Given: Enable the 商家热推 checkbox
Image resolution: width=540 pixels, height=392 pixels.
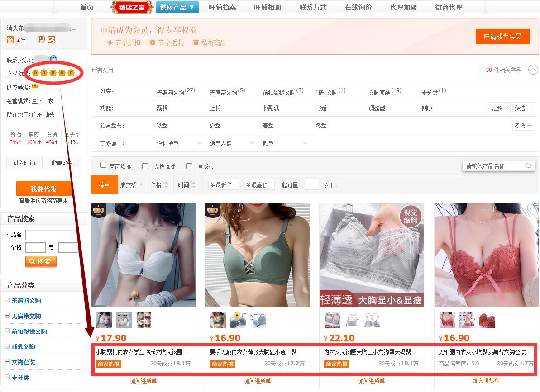Looking at the screenshot, I should pos(104,166).
